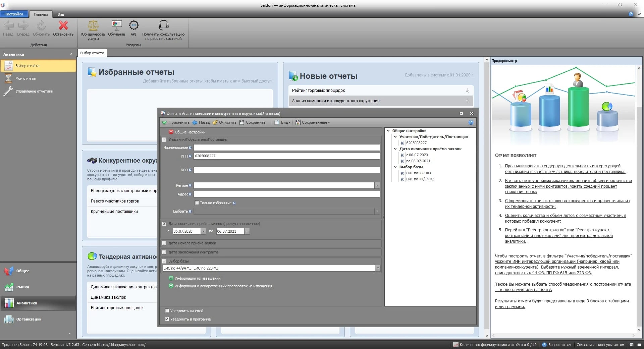Open the end date 06.07.2021 picker arrow
644x349 pixels.
tap(247, 231)
